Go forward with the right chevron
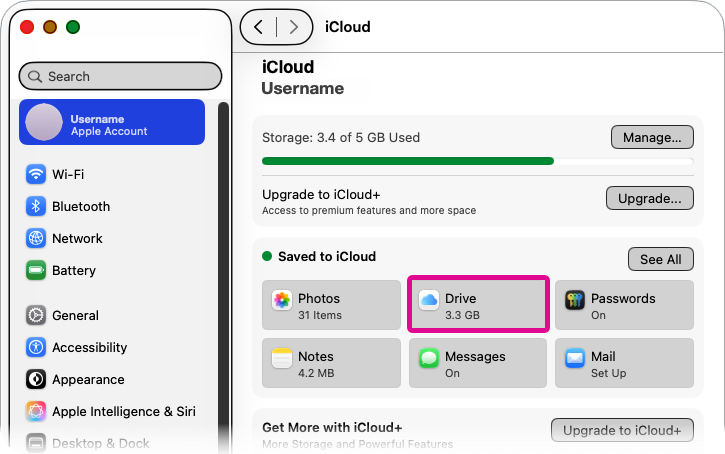Screen dimensions: 725x454 (294, 27)
